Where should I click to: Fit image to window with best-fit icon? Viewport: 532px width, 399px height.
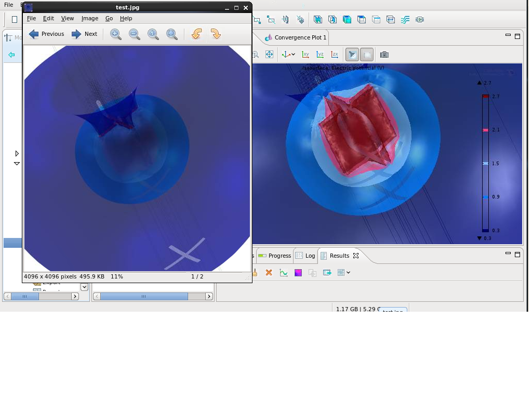[172, 34]
